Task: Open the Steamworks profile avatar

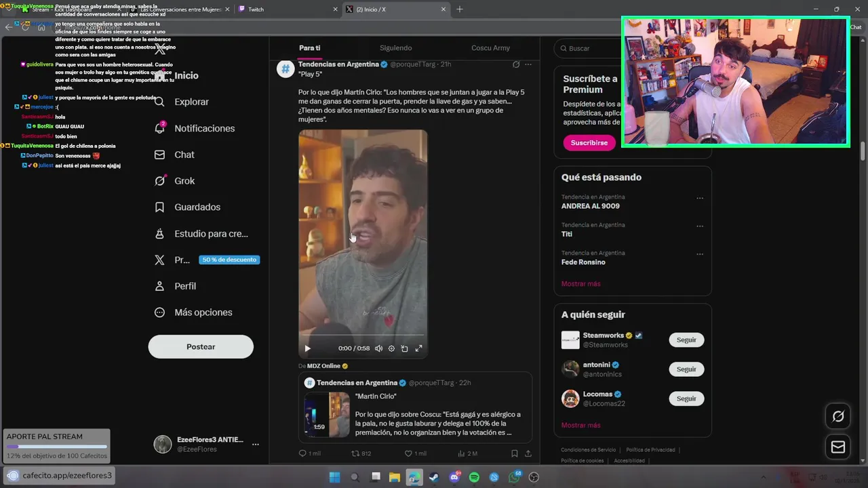Action: [x=570, y=340]
